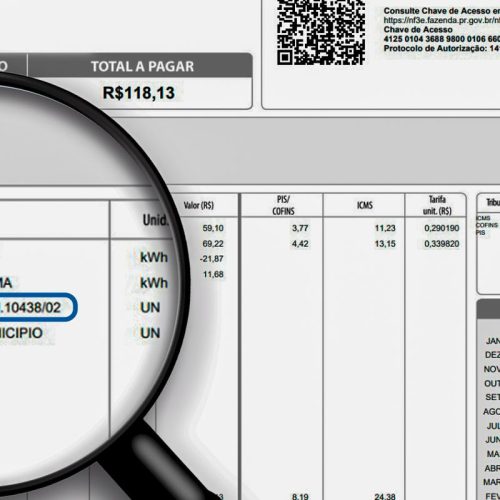Click the ICMS amount 11,23
Screen dimensions: 500x500
(x=385, y=228)
